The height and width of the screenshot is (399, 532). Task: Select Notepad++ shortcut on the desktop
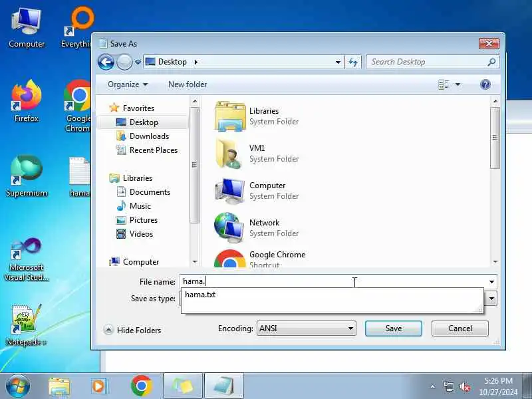click(26, 325)
